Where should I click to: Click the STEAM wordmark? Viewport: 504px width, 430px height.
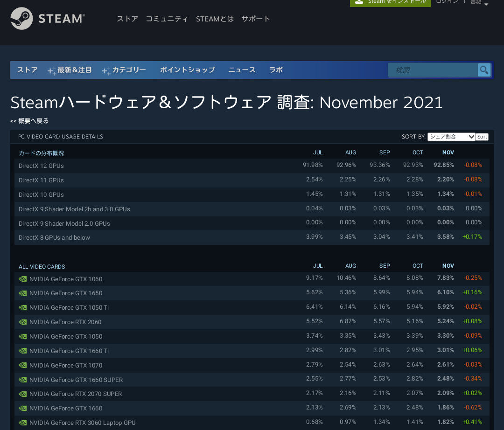pyautogui.click(x=62, y=19)
